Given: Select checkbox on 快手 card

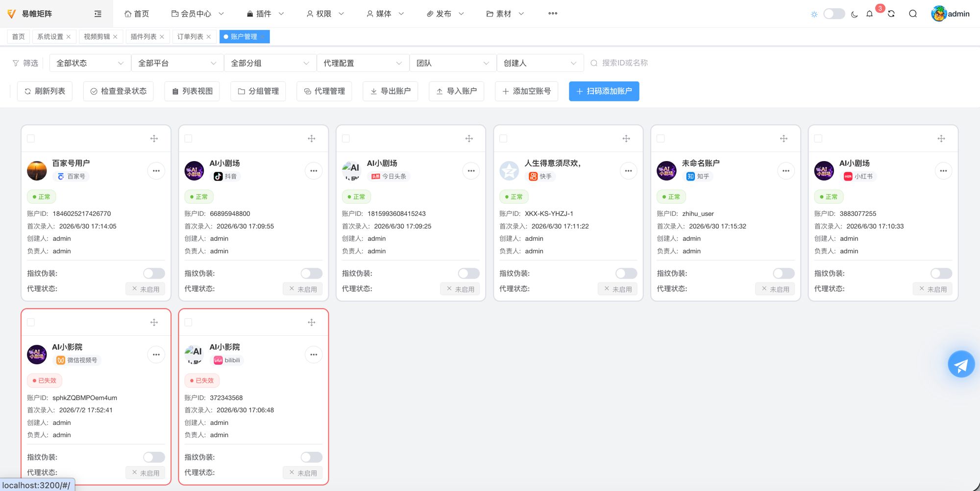Looking at the screenshot, I should 503,139.
